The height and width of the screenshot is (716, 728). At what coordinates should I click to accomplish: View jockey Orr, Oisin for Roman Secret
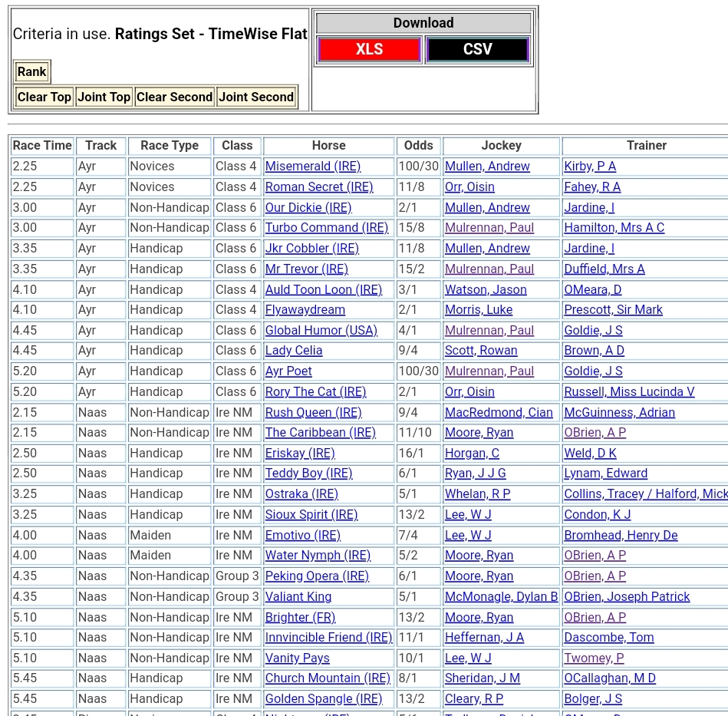(469, 187)
